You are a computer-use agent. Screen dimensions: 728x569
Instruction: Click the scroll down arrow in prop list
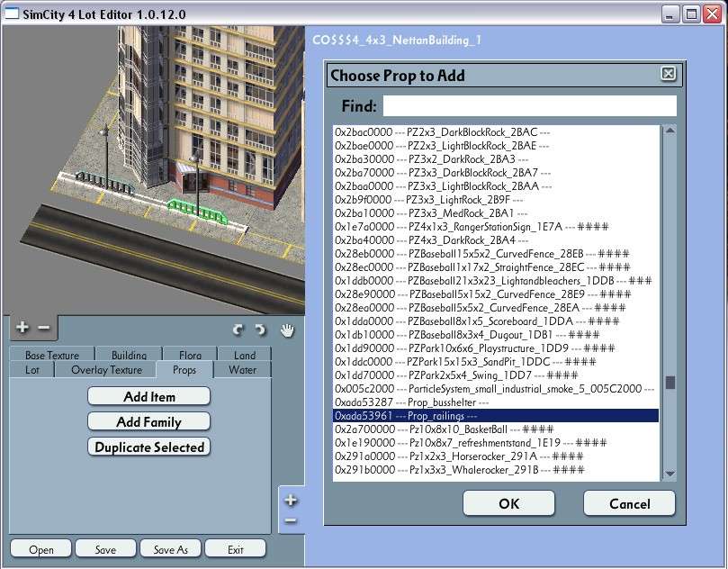coord(670,474)
